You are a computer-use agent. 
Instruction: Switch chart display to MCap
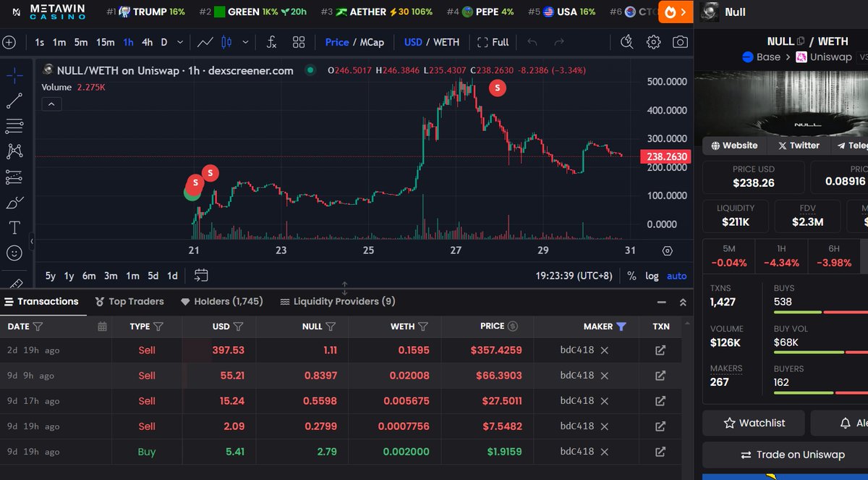click(x=372, y=42)
